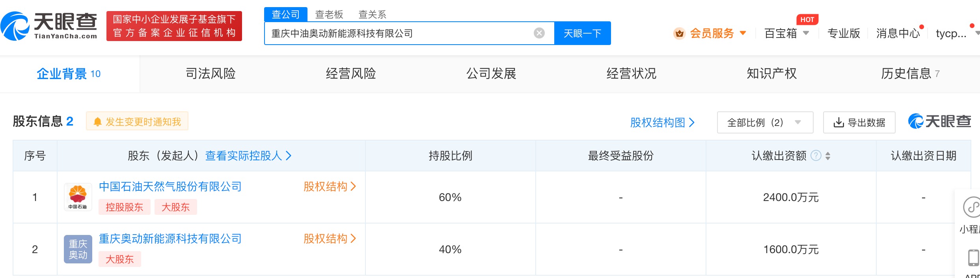Open the 专业版 link
980x278 pixels.
click(844, 34)
